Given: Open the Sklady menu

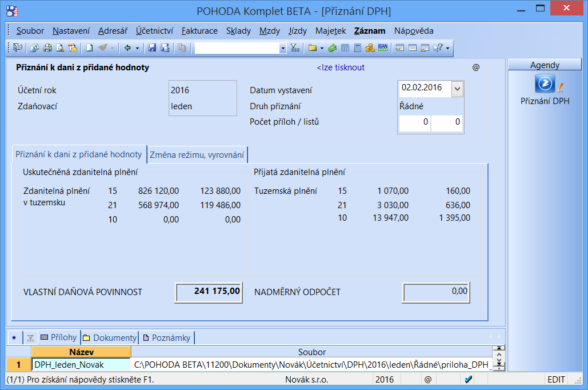Looking at the screenshot, I should click(238, 31).
